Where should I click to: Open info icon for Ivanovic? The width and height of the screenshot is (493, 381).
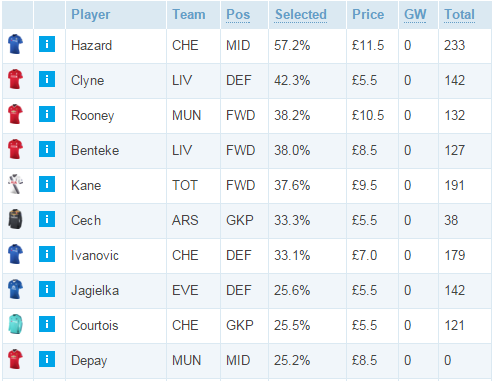(x=47, y=254)
